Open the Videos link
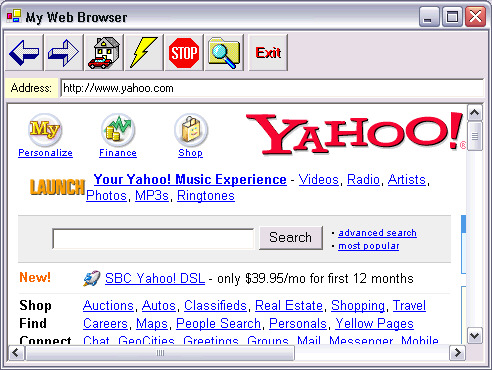 pos(319,179)
